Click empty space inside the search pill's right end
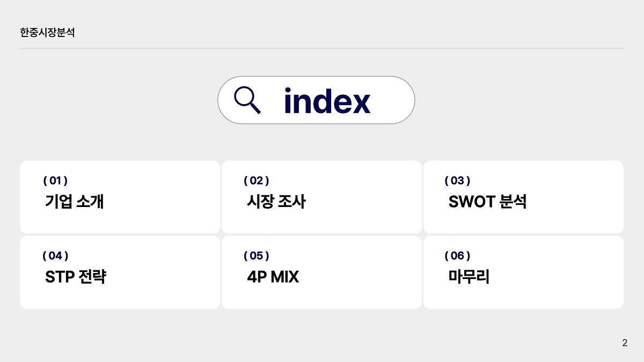 [394, 100]
